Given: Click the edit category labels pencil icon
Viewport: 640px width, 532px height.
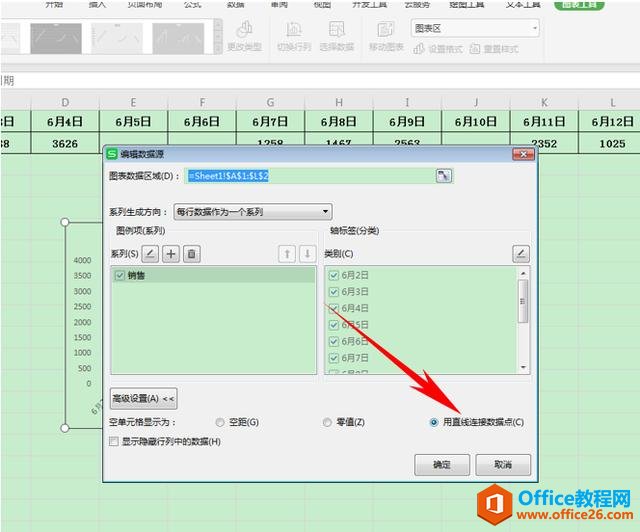Looking at the screenshot, I should pyautogui.click(x=520, y=254).
